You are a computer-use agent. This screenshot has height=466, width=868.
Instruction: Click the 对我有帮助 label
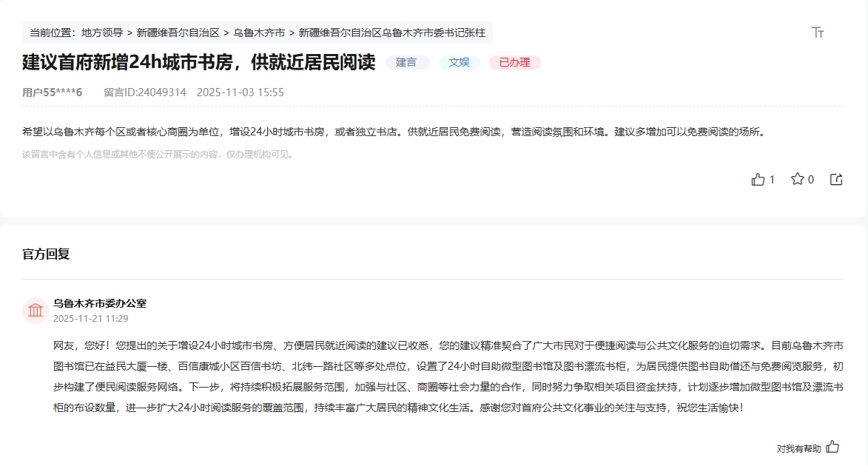(798, 448)
